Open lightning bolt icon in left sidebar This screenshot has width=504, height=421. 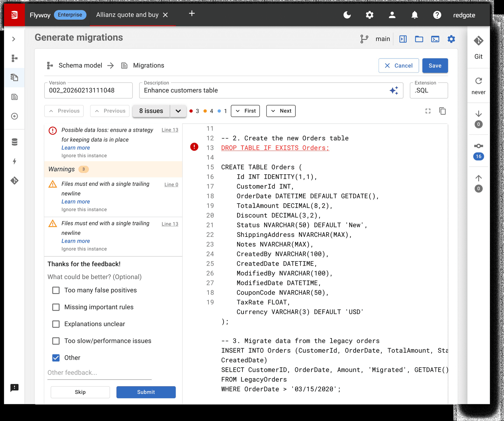coord(14,161)
